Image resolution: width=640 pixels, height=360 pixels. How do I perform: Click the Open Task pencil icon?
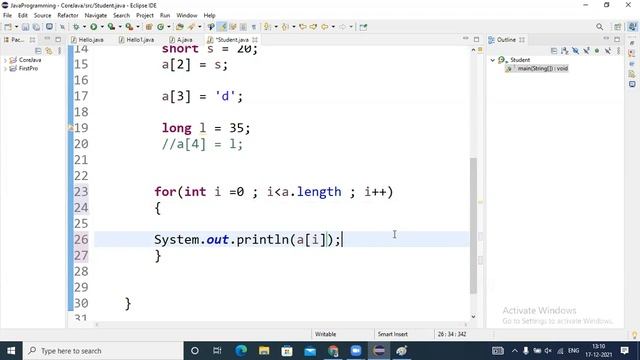tap(191, 27)
